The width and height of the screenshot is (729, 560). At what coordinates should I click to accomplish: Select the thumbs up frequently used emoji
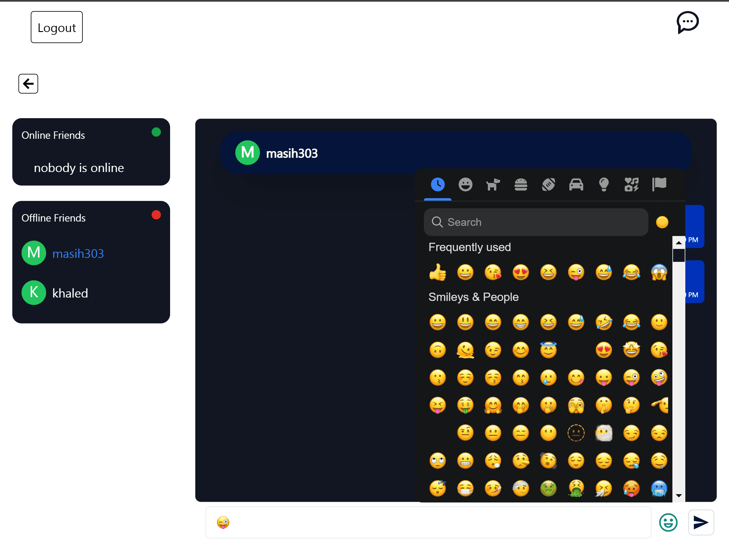(x=438, y=271)
